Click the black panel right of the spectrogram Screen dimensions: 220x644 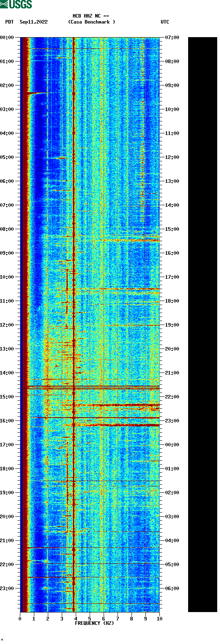pyautogui.click(x=202, y=325)
